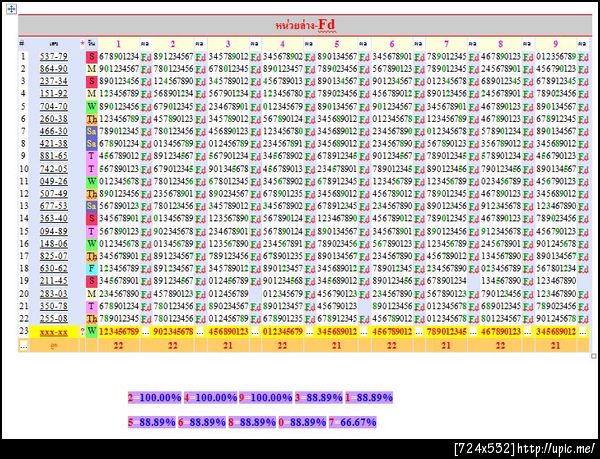
Task: Click the table move handle icon
Action: tap(11, 9)
